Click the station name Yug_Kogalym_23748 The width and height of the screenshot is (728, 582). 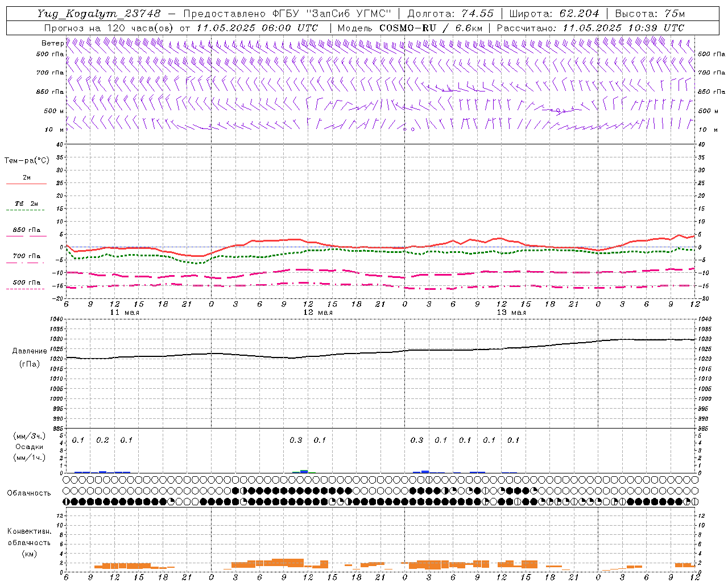(99, 14)
